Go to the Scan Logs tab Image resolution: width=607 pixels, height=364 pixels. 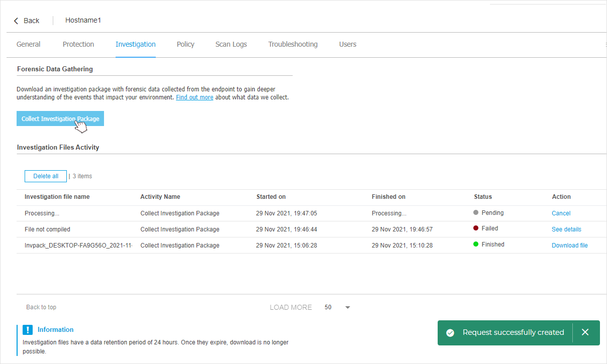coord(231,44)
